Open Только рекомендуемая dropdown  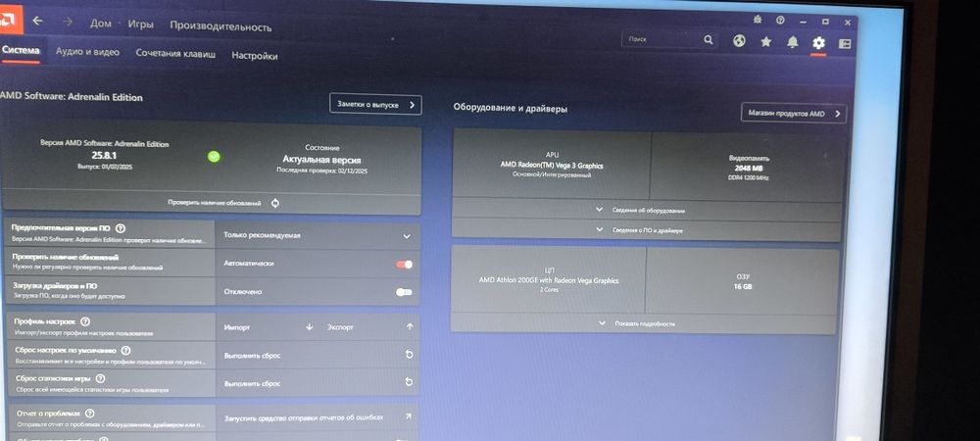pyautogui.click(x=318, y=236)
